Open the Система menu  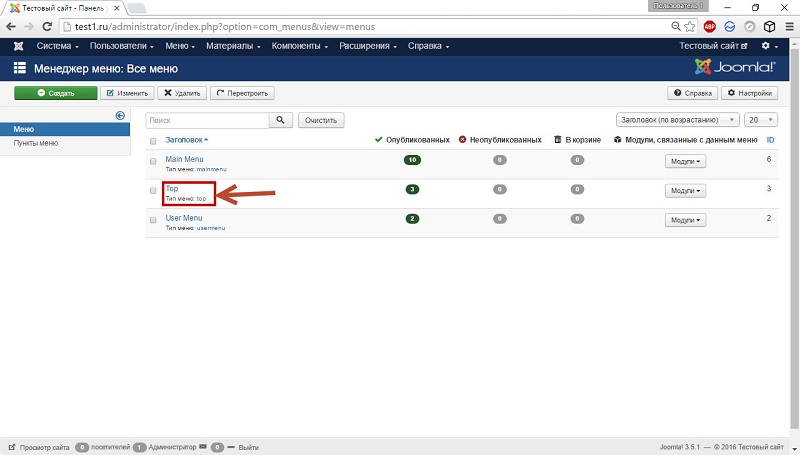click(58, 46)
